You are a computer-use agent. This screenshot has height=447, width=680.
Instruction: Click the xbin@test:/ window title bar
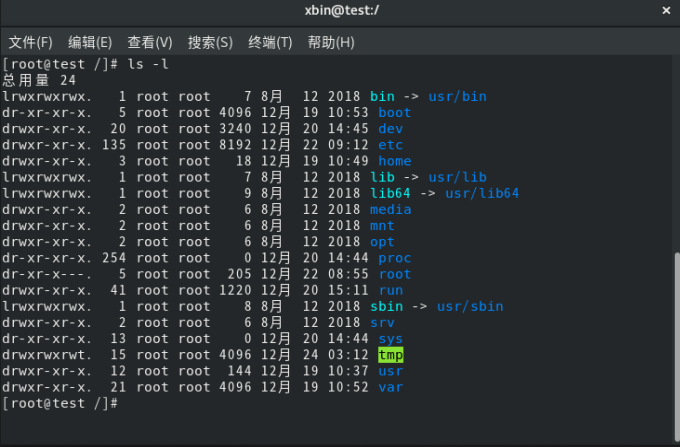tap(340, 10)
